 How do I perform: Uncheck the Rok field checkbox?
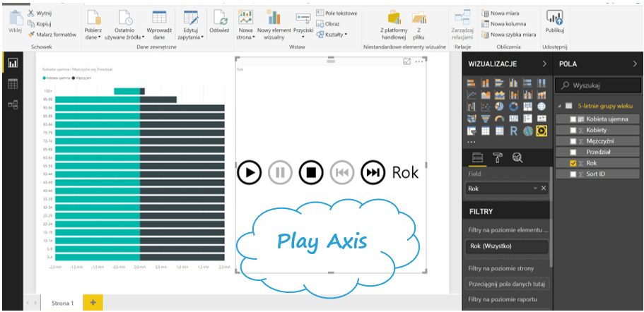coord(573,163)
